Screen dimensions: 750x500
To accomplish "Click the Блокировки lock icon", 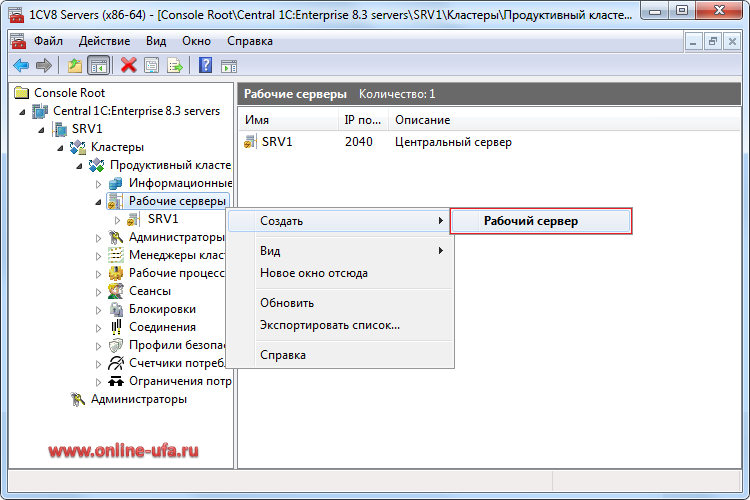I will [x=116, y=309].
